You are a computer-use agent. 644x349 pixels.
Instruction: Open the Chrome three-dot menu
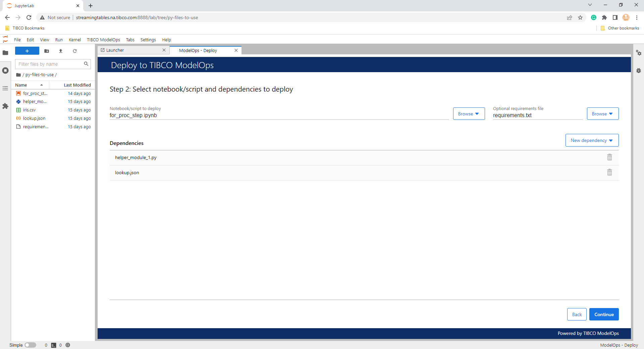point(637,17)
